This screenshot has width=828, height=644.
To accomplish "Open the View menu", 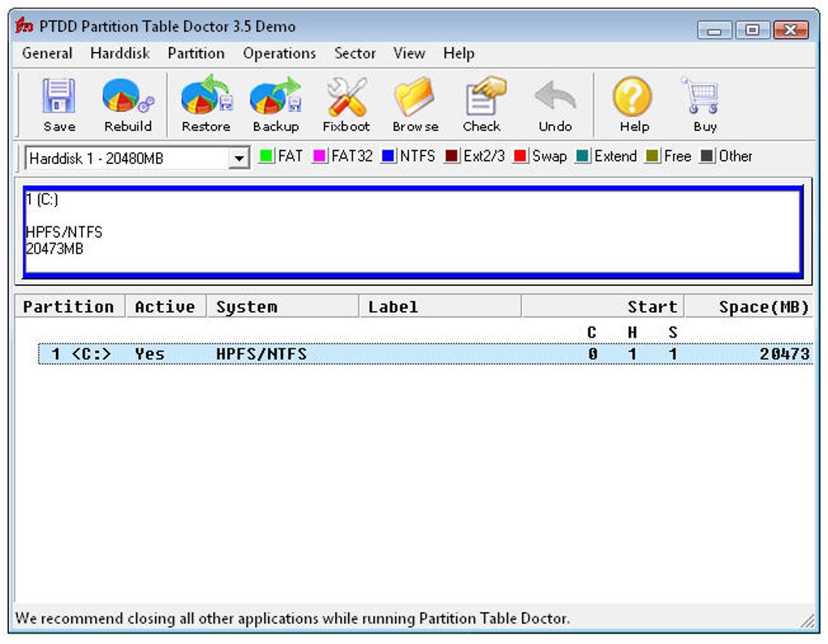I will 409,54.
